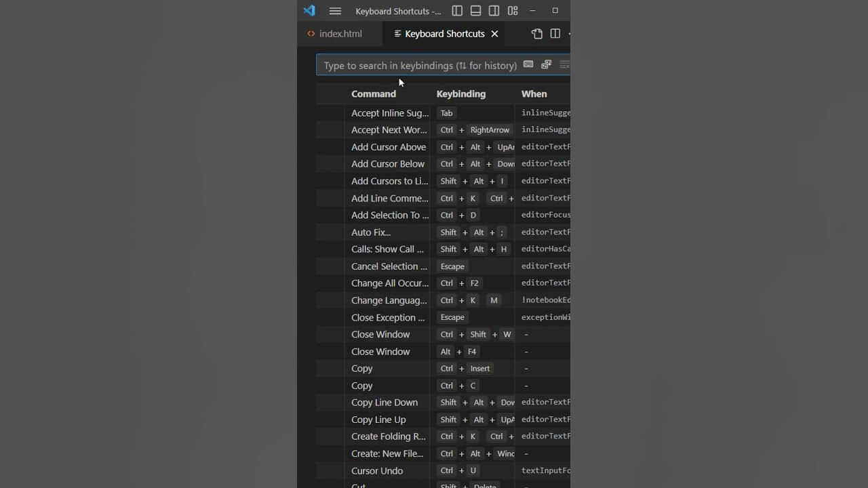Split the editor to the right
The width and height of the screenshot is (868, 488).
coord(555,34)
